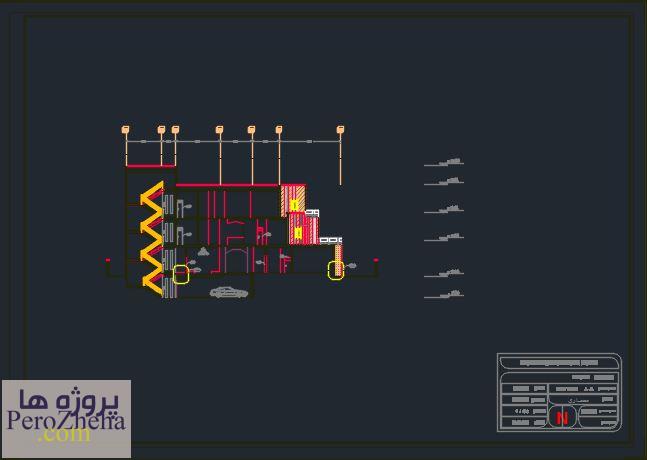The height and width of the screenshot is (460, 647).
Task: Click the red roof line above stair tower
Action: point(150,167)
